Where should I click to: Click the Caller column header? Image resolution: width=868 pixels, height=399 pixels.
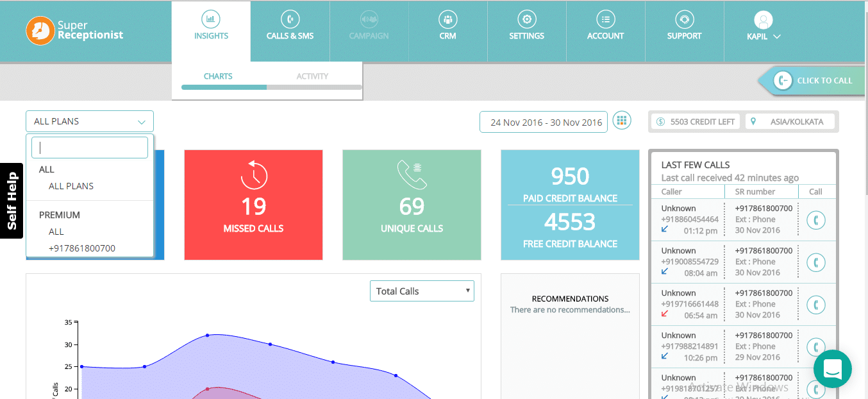(672, 192)
